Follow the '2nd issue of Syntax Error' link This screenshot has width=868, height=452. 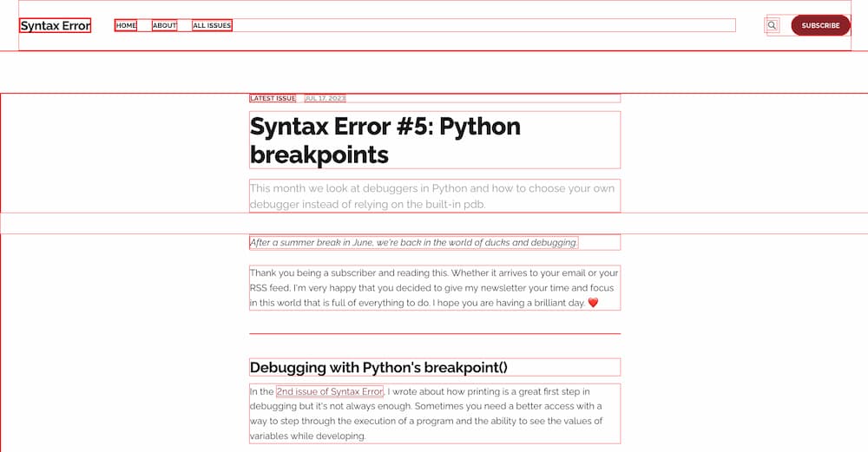pyautogui.click(x=329, y=391)
